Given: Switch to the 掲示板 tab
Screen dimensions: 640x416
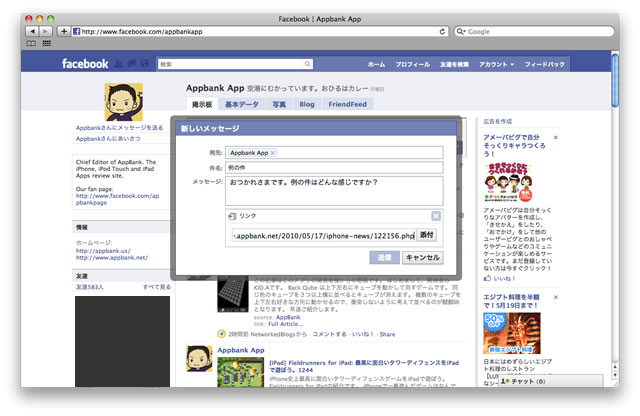Looking at the screenshot, I should (202, 104).
